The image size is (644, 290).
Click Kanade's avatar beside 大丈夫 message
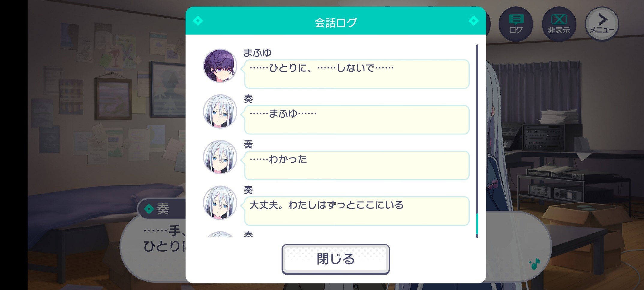(x=220, y=203)
